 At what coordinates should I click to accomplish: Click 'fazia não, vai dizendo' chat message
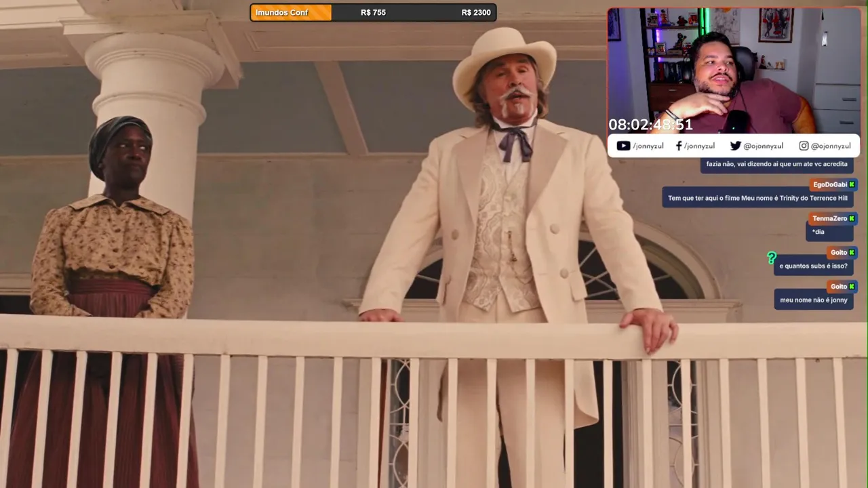point(776,164)
